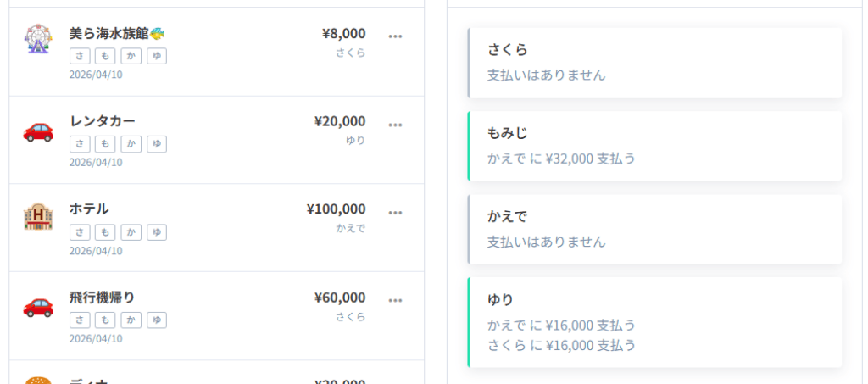Toggle the ゆ member tag on レンタカー
Screen dimensions: 868x384
(157, 144)
